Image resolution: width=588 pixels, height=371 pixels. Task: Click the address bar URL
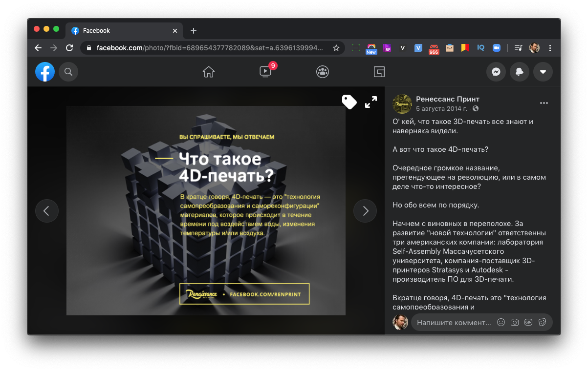[x=210, y=48]
